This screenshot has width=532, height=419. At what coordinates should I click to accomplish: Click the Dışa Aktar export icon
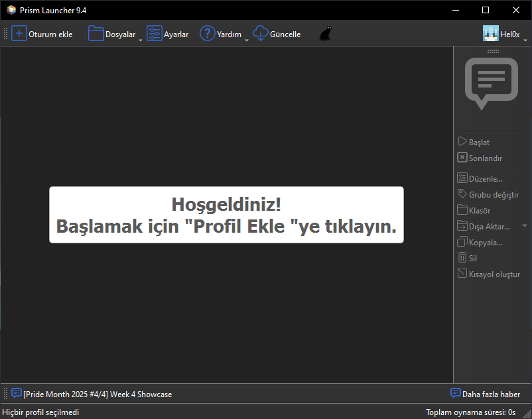pyautogui.click(x=462, y=226)
